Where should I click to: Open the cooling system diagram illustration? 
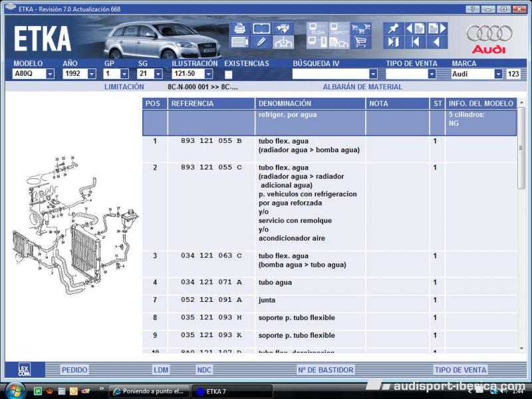[x=75, y=225]
